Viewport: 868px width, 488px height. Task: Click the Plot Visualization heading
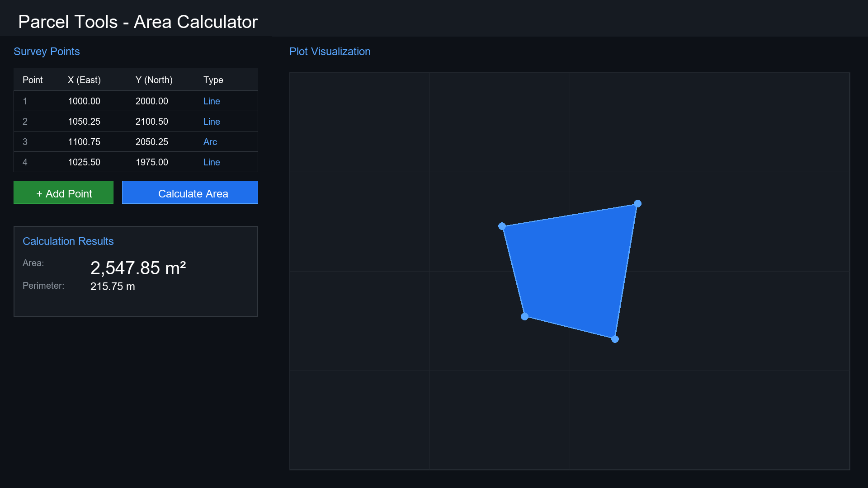click(330, 52)
